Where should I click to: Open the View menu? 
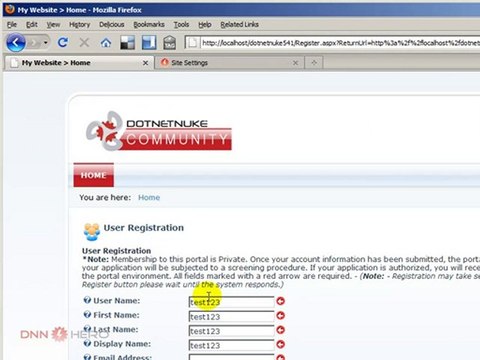pyautogui.click(x=53, y=25)
